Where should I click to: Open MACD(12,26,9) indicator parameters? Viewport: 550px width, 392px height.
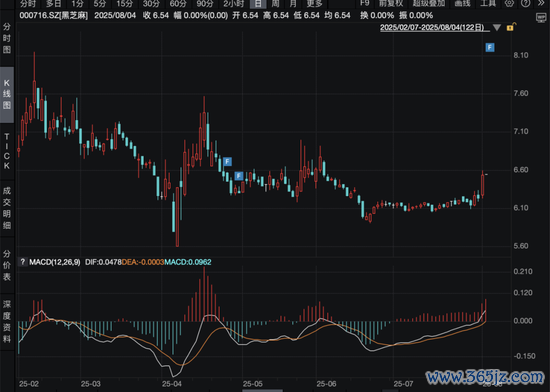tap(55, 262)
